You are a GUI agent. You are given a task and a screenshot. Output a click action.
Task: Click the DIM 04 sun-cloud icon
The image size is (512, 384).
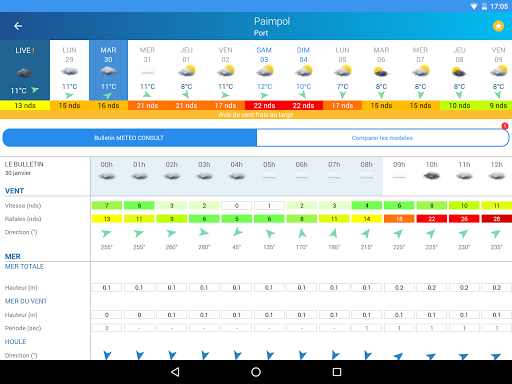304,71
